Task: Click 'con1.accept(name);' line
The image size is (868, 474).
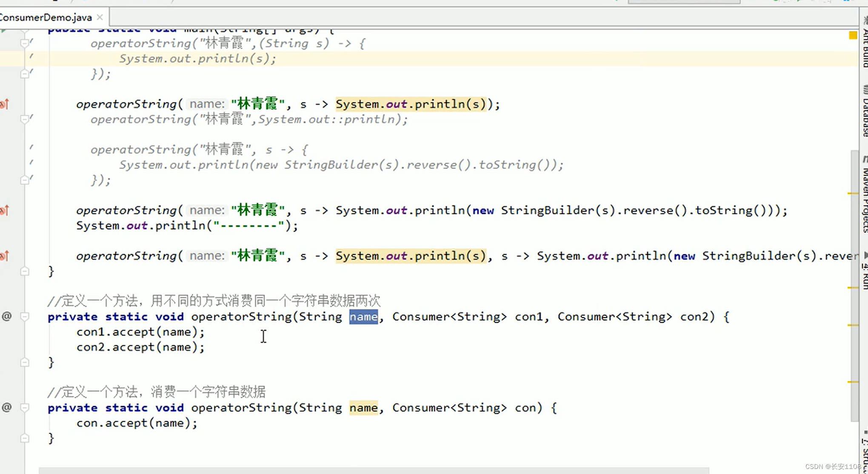Action: coord(140,332)
